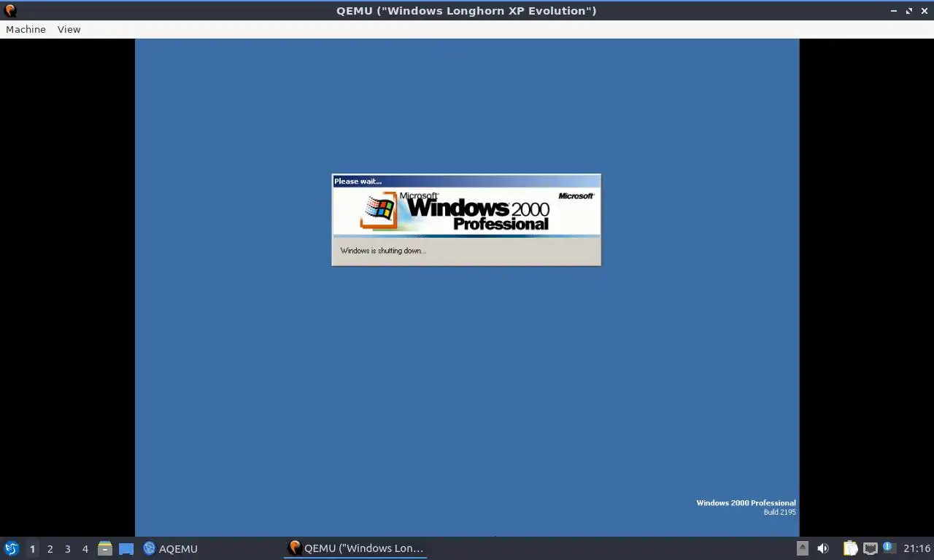Click the QEMU flame icon in title bar
Viewport: 934px width, 560px height.
coord(10,10)
